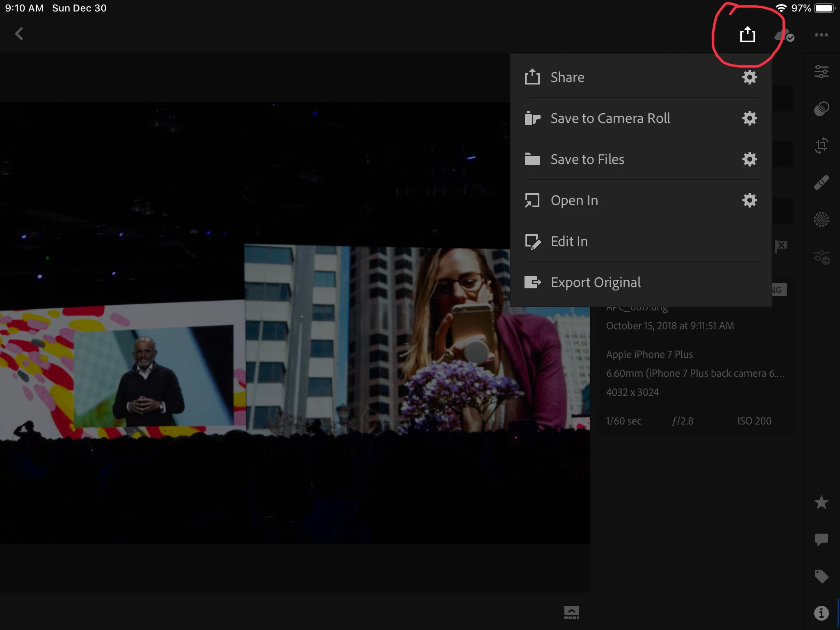Screen dimensions: 840x630
Task: Open settings gear for Share option
Action: point(749,77)
